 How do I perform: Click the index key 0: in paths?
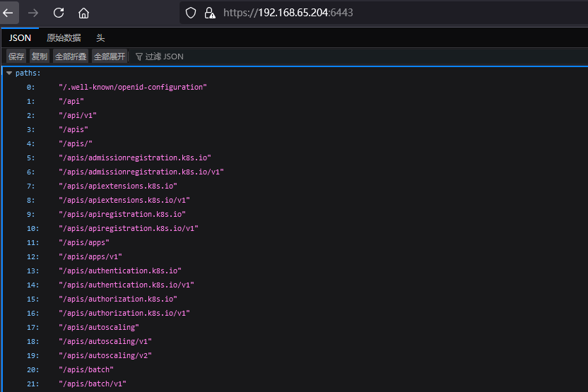click(31, 88)
